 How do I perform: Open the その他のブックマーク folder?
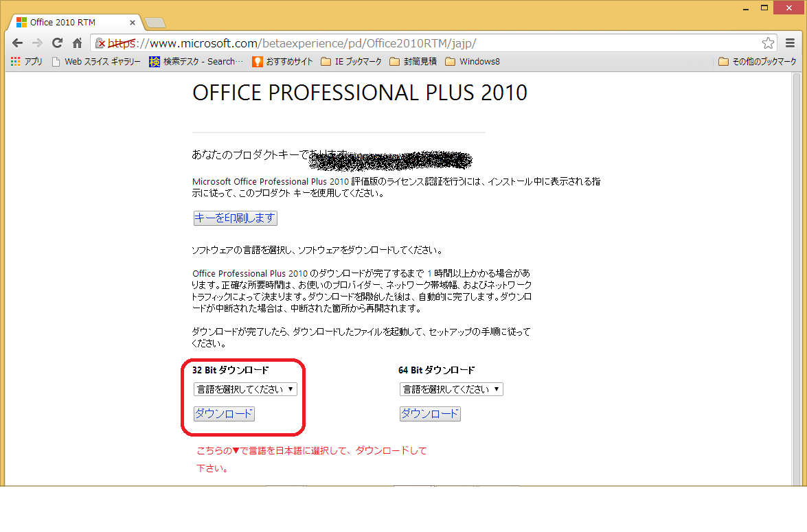757,61
